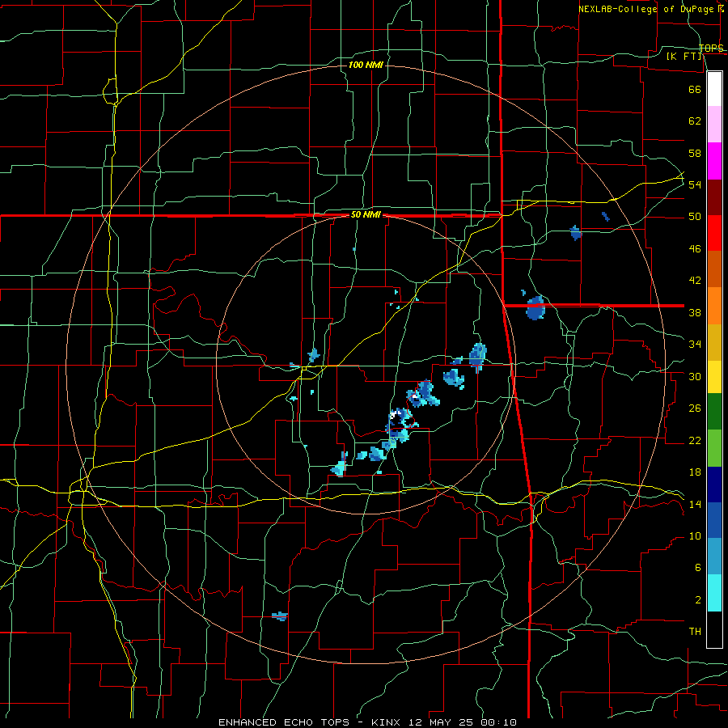728x728 pixels.
Task: Click the legend value '42'
Action: 695,281
